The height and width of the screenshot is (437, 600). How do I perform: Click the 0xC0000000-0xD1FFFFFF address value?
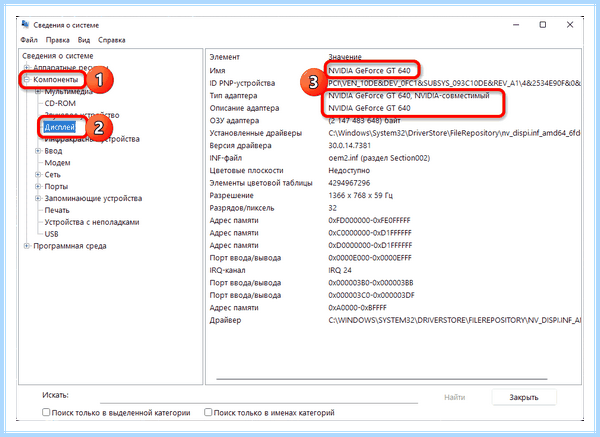click(x=370, y=233)
